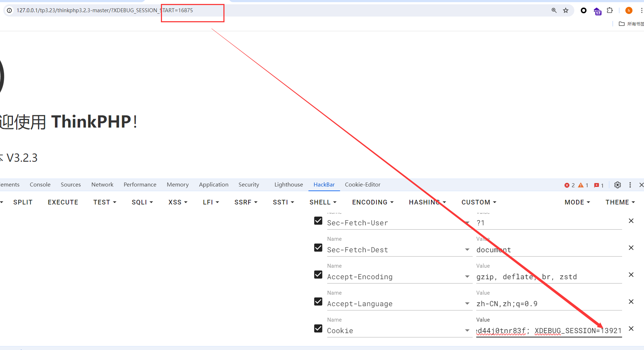Click the EXECUTE button in HackBar
This screenshot has width=644, height=350.
coord(63,202)
